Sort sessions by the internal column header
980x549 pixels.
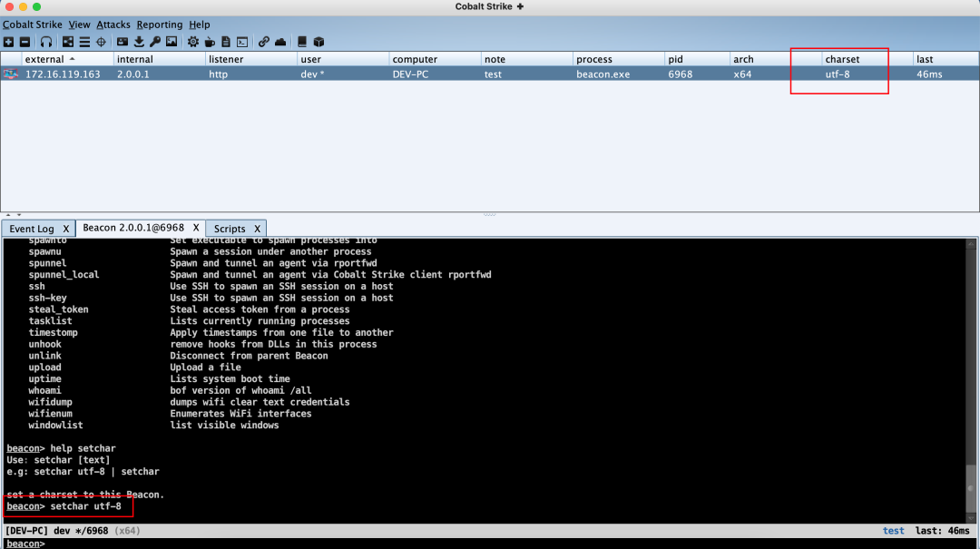click(160, 59)
